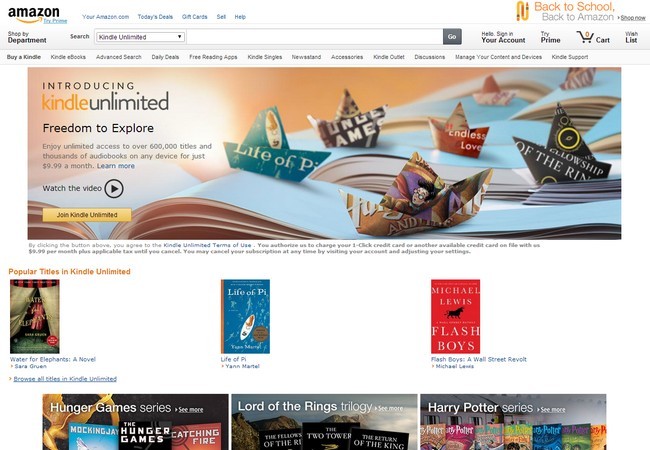Click the Go search button
Screen dimensions: 650x450
tap(452, 37)
